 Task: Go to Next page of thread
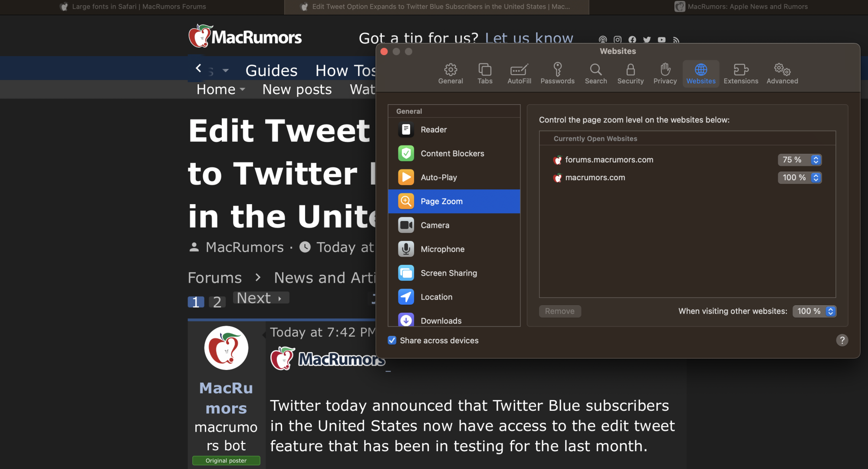tap(260, 298)
